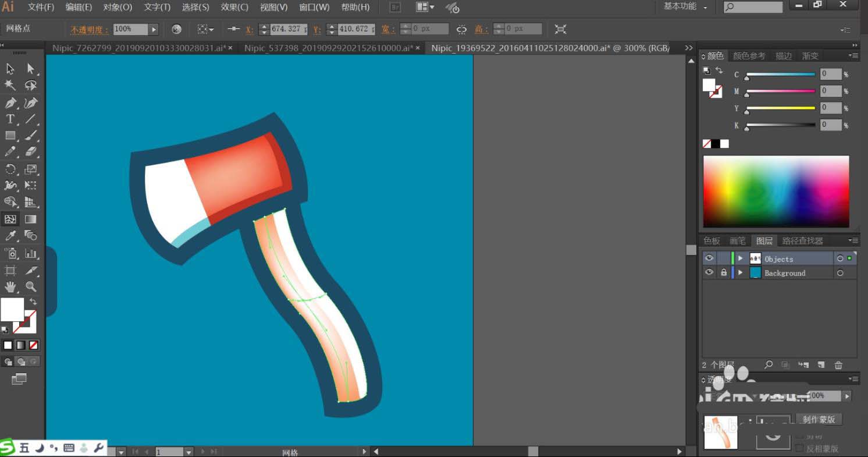The width and height of the screenshot is (868, 457).
Task: Click the delete layer trash icon
Action: [x=838, y=365]
